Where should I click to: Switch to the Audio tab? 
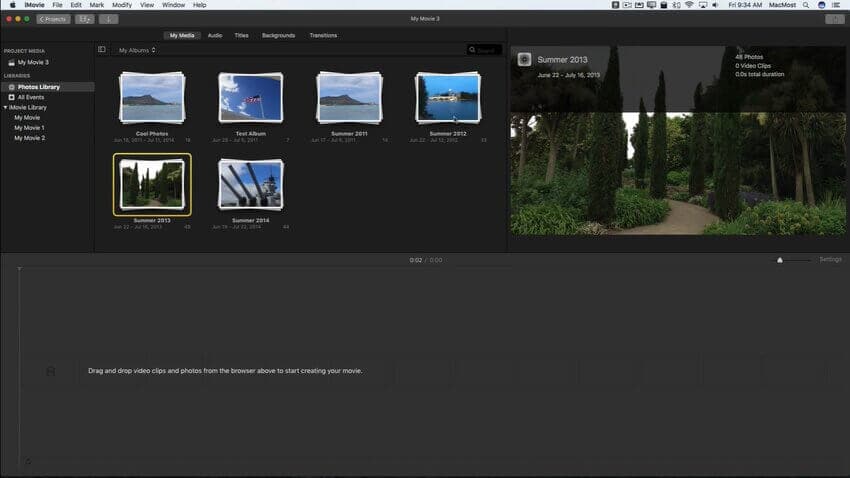click(215, 35)
